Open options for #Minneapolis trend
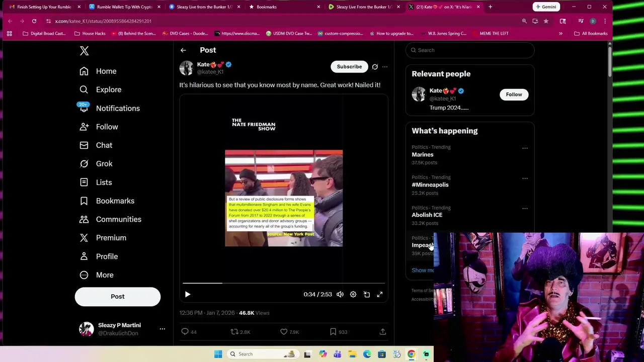The width and height of the screenshot is (644, 362). (525, 178)
